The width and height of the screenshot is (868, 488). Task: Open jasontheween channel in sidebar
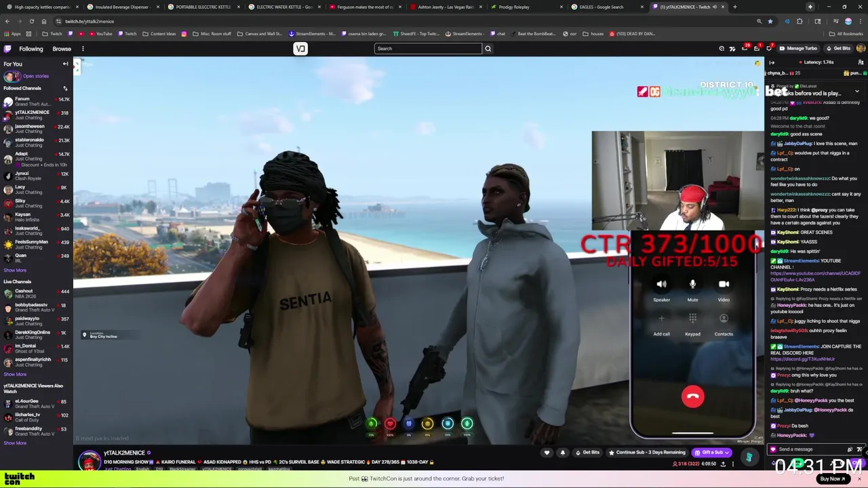35,129
